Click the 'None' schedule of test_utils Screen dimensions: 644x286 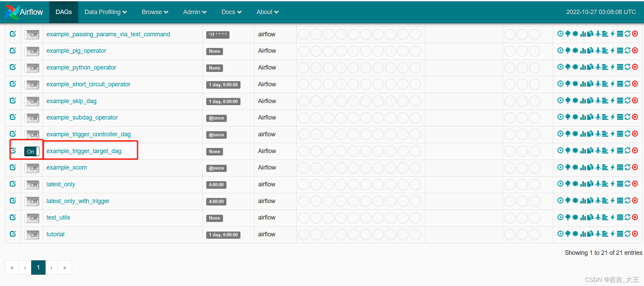pos(214,218)
